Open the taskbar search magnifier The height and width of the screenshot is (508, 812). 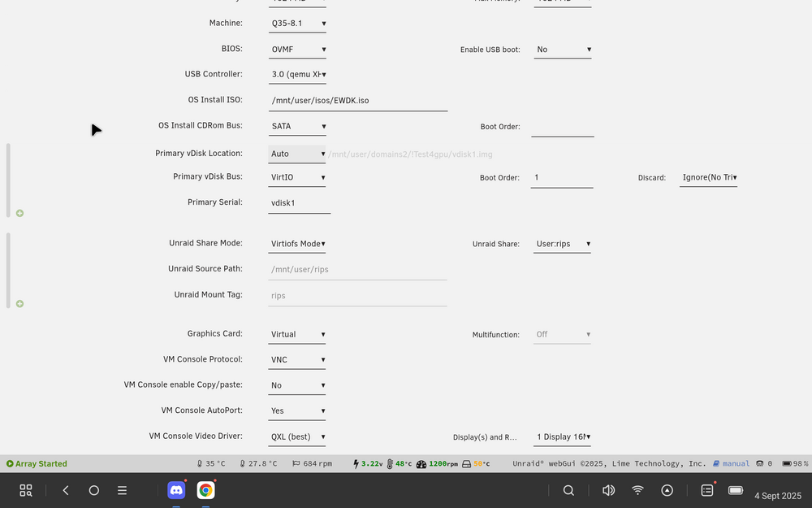[x=568, y=490]
